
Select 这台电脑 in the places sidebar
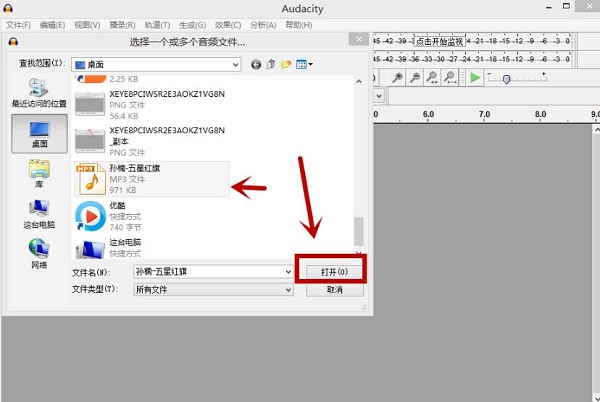pos(39,214)
